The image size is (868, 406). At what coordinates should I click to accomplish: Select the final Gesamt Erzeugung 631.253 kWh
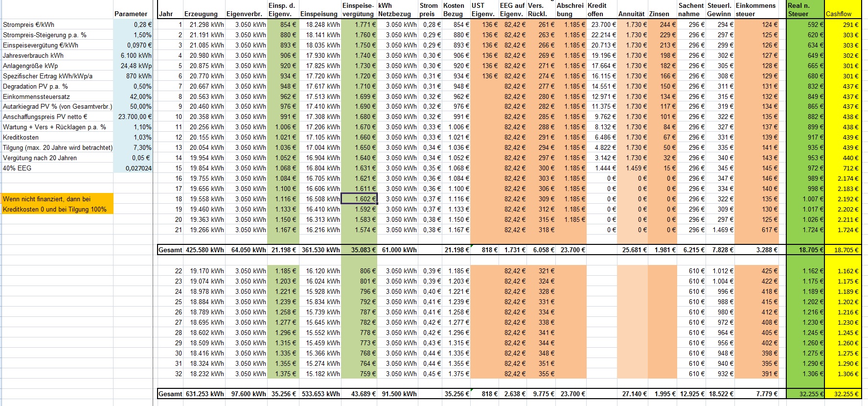(205, 394)
